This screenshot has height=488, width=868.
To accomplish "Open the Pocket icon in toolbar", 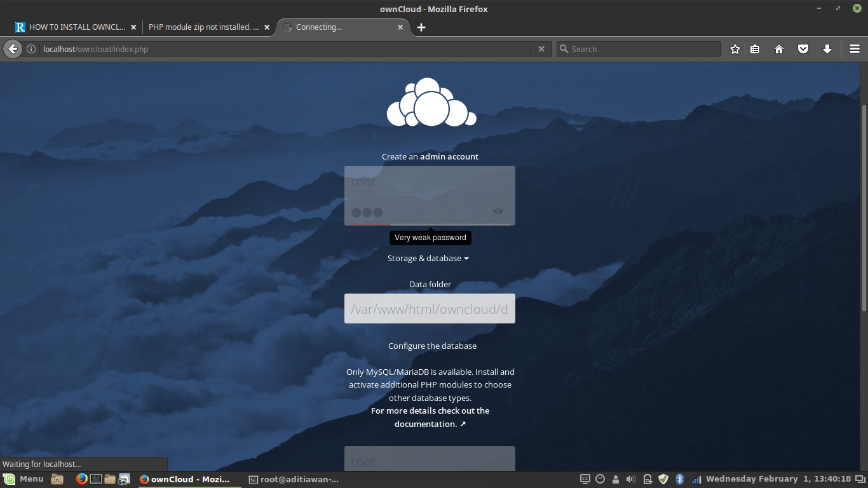I will tap(803, 49).
